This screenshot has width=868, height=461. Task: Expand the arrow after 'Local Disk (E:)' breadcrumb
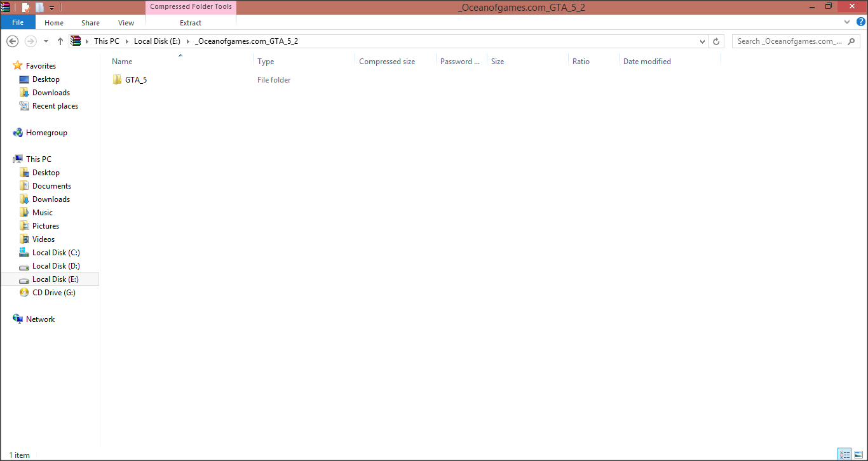[x=188, y=41]
